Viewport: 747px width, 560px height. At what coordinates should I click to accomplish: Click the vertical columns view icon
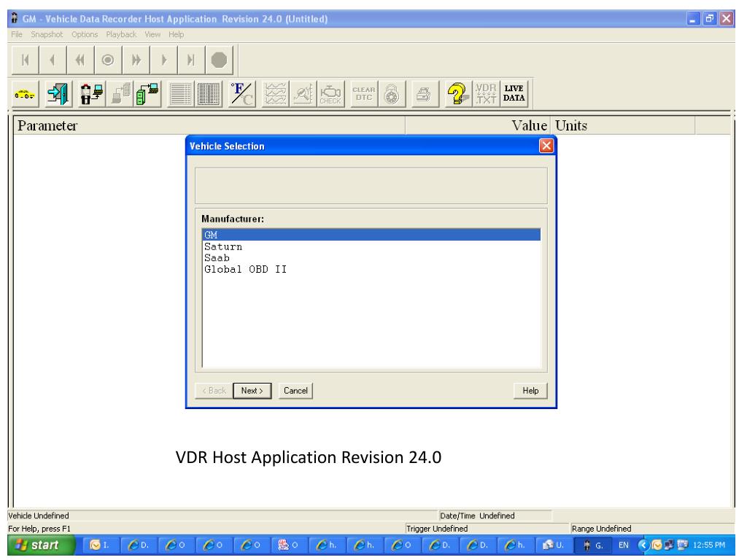(x=208, y=94)
